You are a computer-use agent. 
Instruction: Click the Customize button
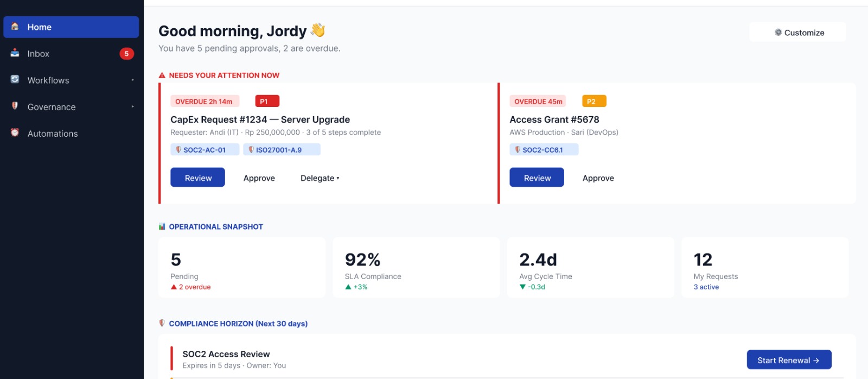click(797, 33)
